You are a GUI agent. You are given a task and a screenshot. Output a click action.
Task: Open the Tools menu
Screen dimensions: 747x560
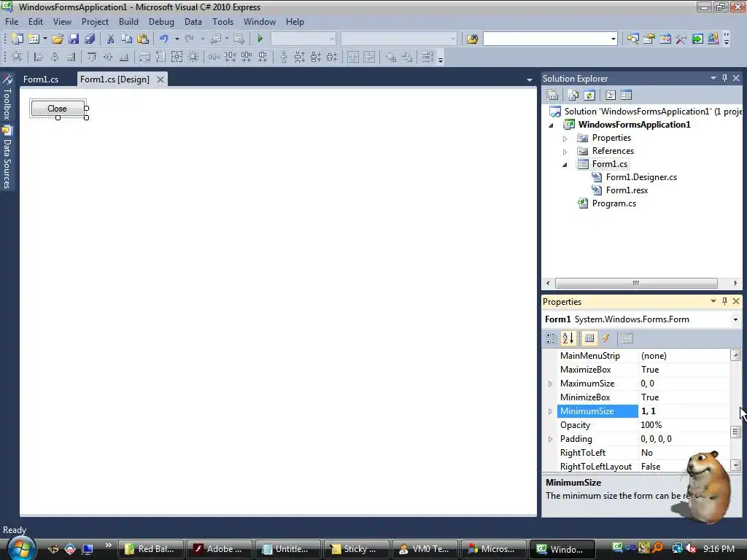(x=222, y=22)
